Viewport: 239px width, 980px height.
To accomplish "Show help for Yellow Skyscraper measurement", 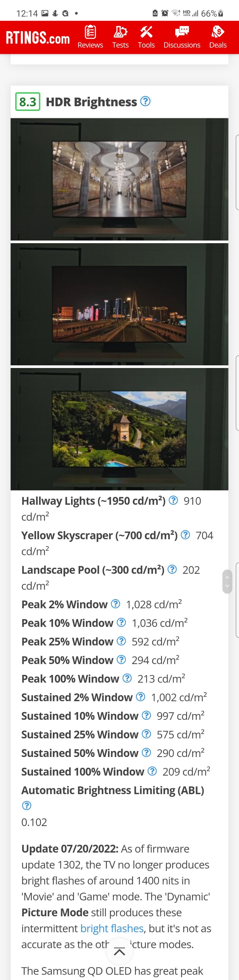I will [185, 535].
